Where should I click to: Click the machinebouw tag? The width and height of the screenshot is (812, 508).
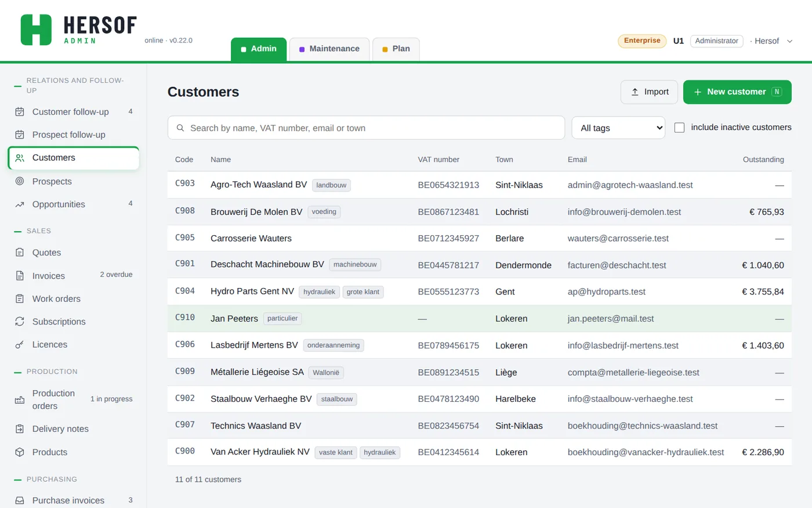[x=355, y=265]
